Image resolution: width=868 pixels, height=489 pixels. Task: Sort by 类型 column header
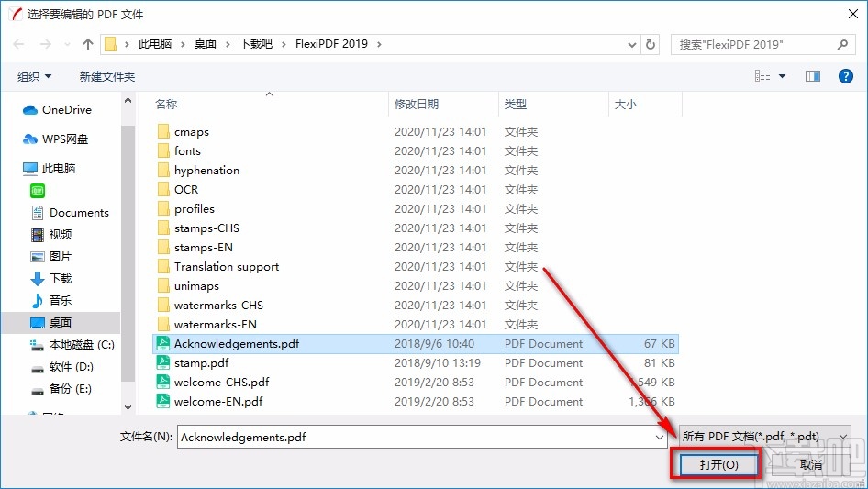(516, 104)
